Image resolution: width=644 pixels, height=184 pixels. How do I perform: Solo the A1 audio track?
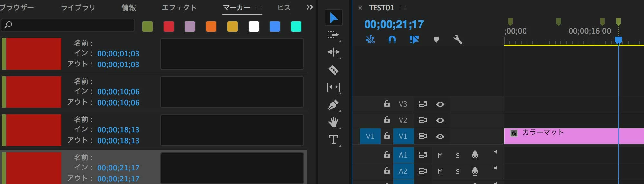(458, 155)
